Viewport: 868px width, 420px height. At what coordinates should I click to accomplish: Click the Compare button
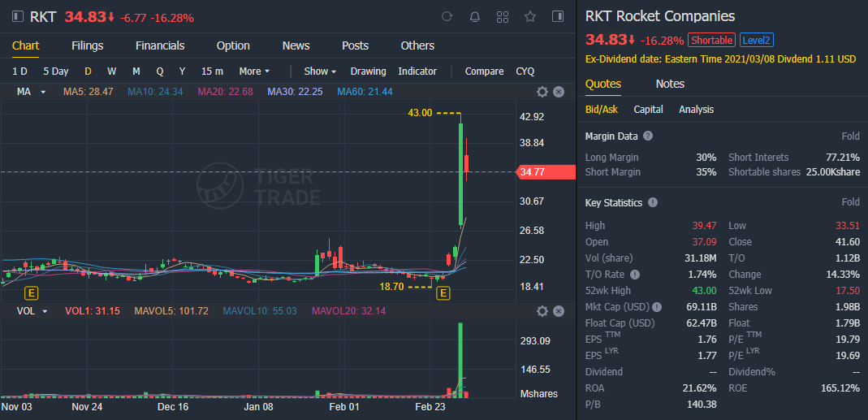pyautogui.click(x=485, y=71)
